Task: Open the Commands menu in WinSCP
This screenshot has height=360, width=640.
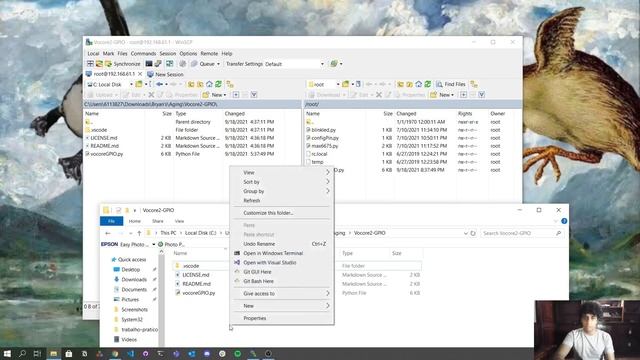Action: [x=143, y=53]
